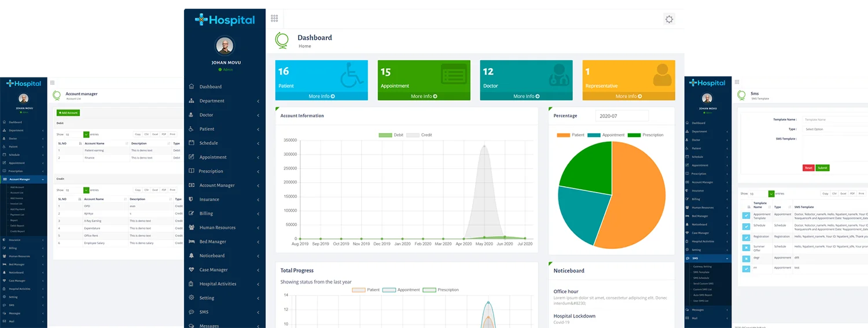
Task: Toggle status of Registration row in Sms window
Action: point(746,237)
